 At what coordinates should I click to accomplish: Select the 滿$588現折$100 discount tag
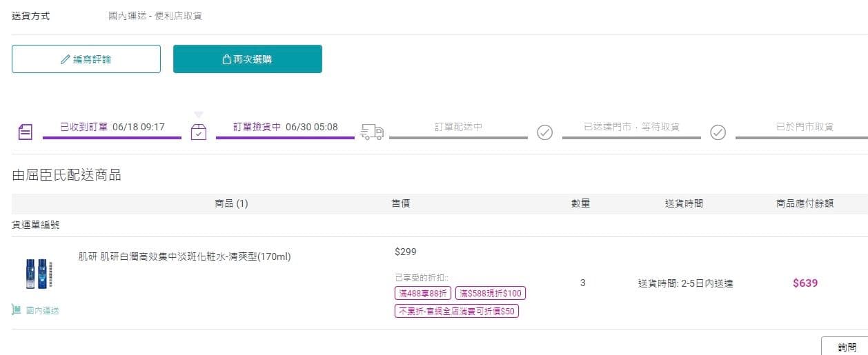pos(491,293)
